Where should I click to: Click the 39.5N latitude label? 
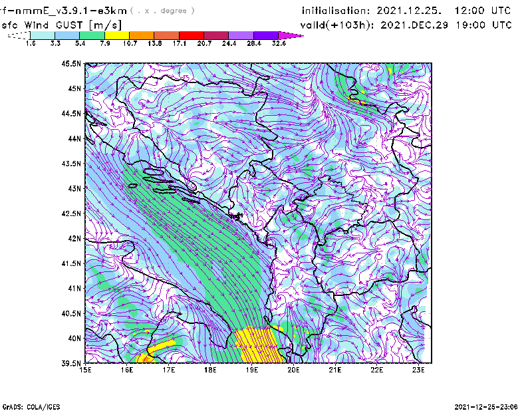click(x=71, y=363)
